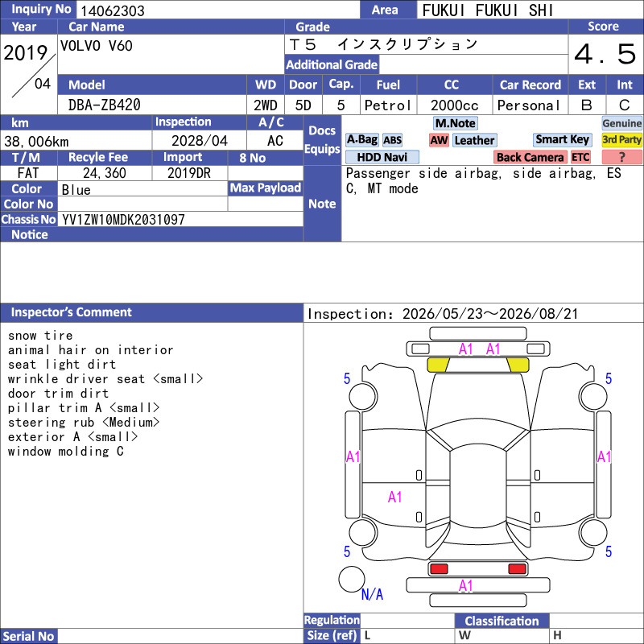Select the inspection period 2026/05/23~2026/08/21

490,314
